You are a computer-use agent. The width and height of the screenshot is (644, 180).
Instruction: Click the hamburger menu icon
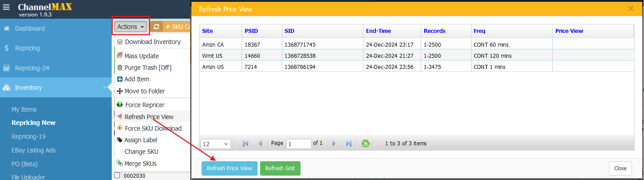6,7
